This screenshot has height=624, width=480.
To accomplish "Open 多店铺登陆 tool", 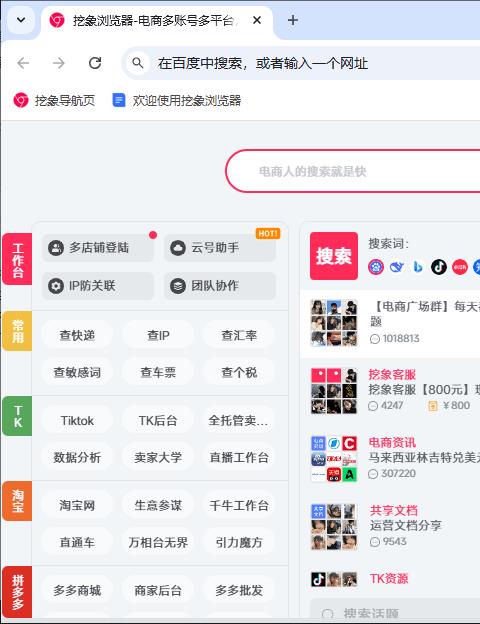I will point(98,248).
